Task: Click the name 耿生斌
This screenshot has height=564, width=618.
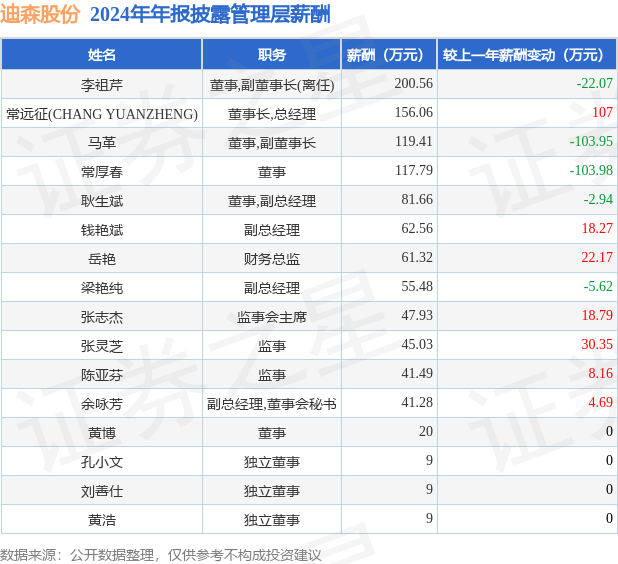Action: [x=102, y=201]
